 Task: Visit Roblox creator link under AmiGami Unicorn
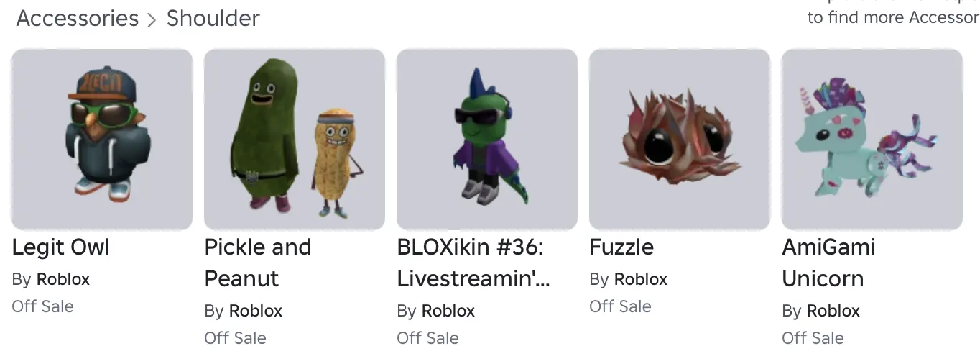point(833,311)
